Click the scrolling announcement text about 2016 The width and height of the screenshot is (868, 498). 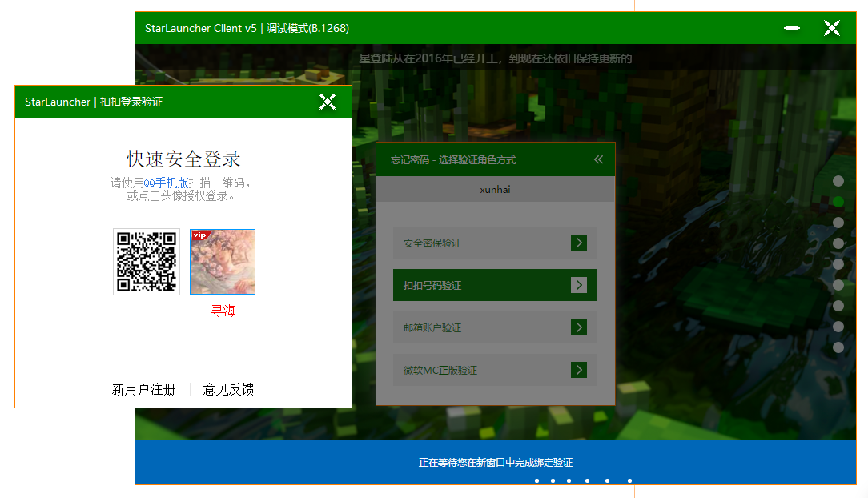click(496, 58)
